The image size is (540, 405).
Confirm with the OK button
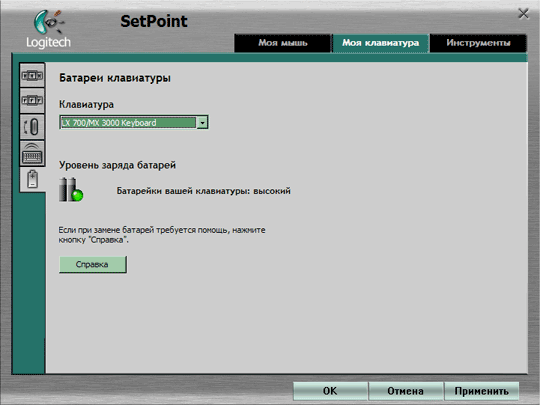point(330,391)
